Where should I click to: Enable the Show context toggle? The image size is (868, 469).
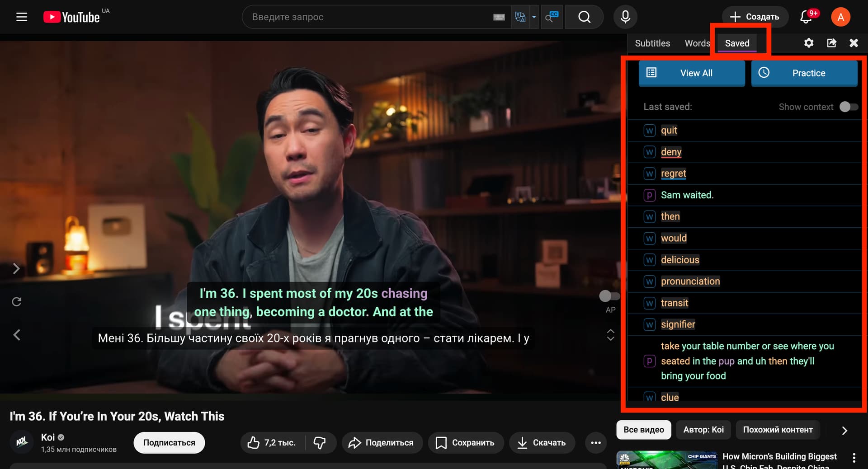pos(848,107)
